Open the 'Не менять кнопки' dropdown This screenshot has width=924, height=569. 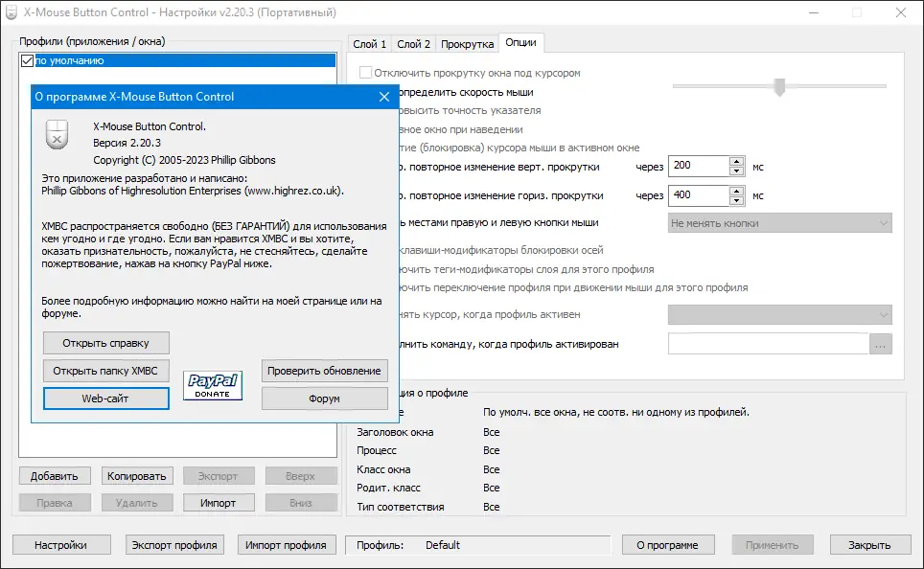pos(779,223)
